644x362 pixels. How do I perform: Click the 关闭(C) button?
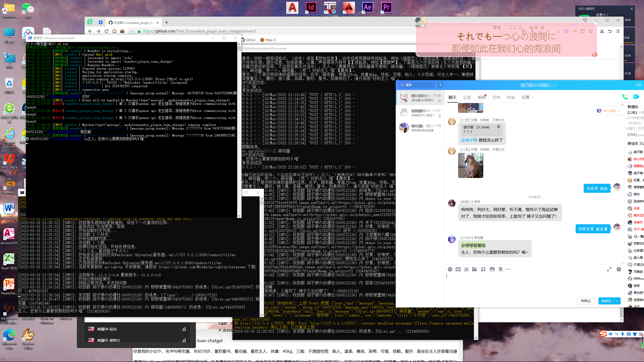pyautogui.click(x=586, y=301)
